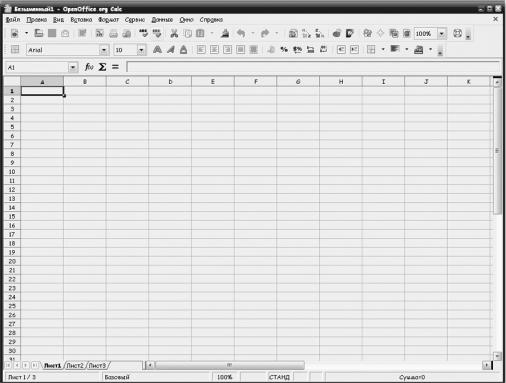
Task: Click the Undo arrow icon
Action: click(x=241, y=33)
